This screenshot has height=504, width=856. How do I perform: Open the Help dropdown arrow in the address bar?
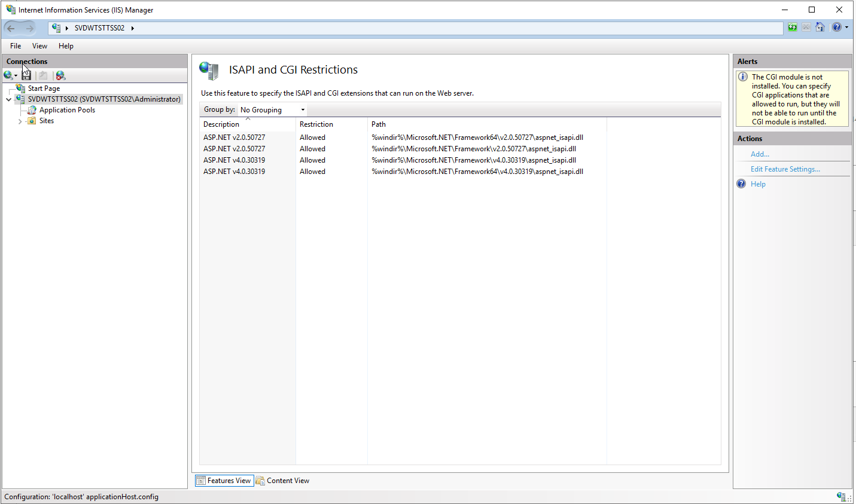click(x=846, y=28)
